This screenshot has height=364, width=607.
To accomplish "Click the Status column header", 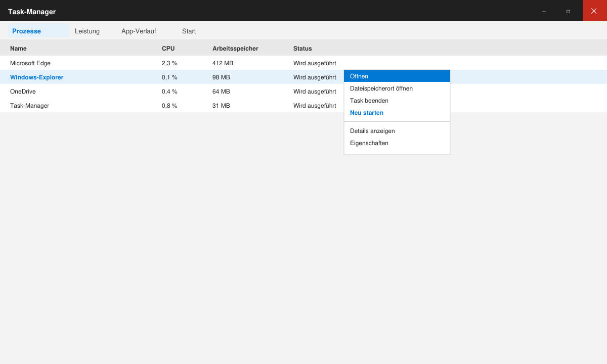I will coord(302,49).
